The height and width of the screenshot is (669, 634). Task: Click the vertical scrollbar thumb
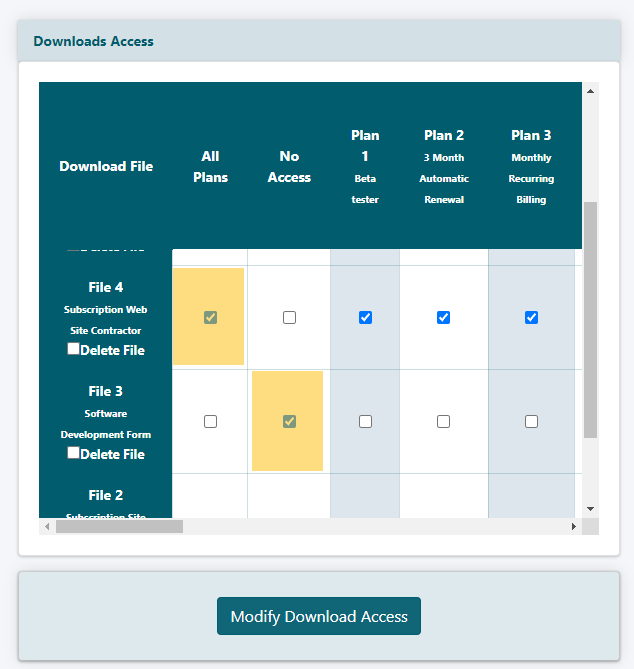590,320
